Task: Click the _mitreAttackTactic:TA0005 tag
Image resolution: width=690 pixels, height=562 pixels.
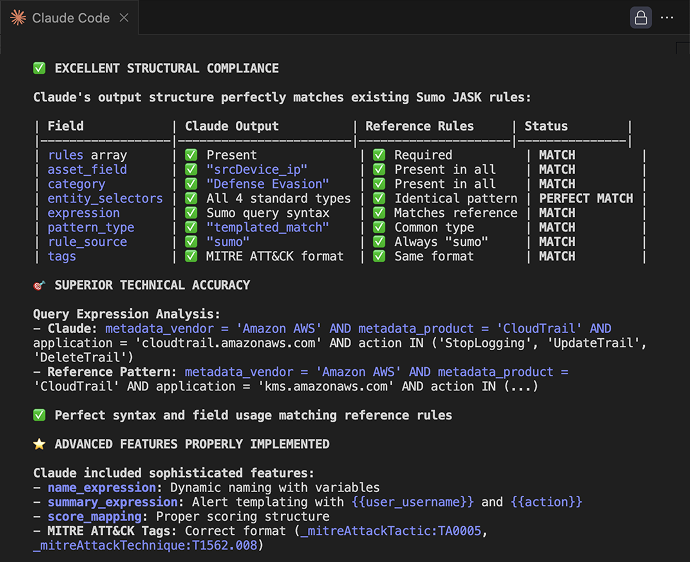Action: [x=391, y=531]
